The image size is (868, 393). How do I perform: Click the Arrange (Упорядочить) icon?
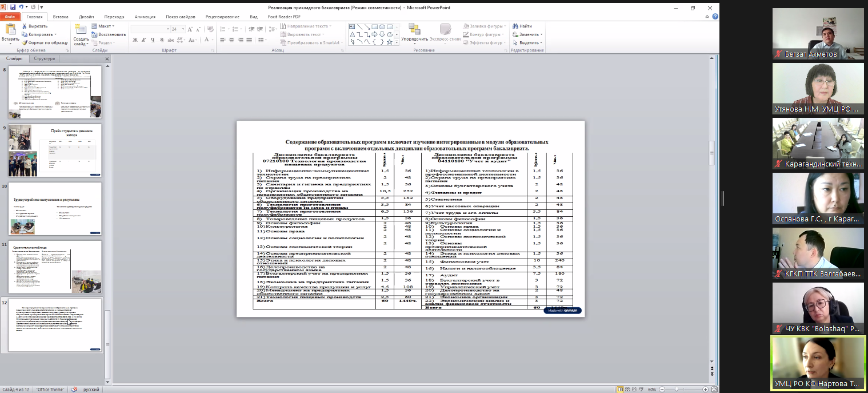click(x=414, y=30)
